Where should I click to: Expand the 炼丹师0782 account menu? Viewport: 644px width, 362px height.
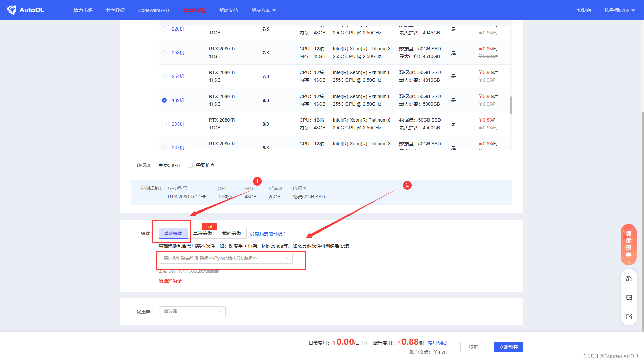coord(620,10)
